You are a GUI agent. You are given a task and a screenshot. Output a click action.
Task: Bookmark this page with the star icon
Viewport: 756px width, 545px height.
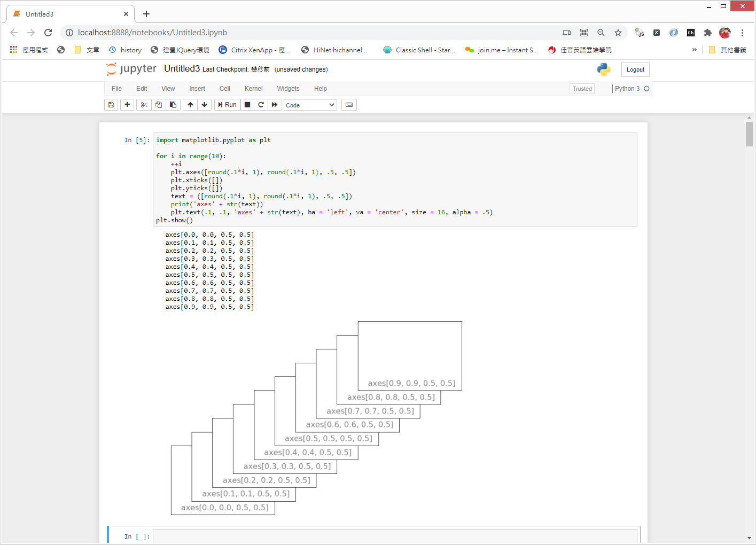point(618,33)
